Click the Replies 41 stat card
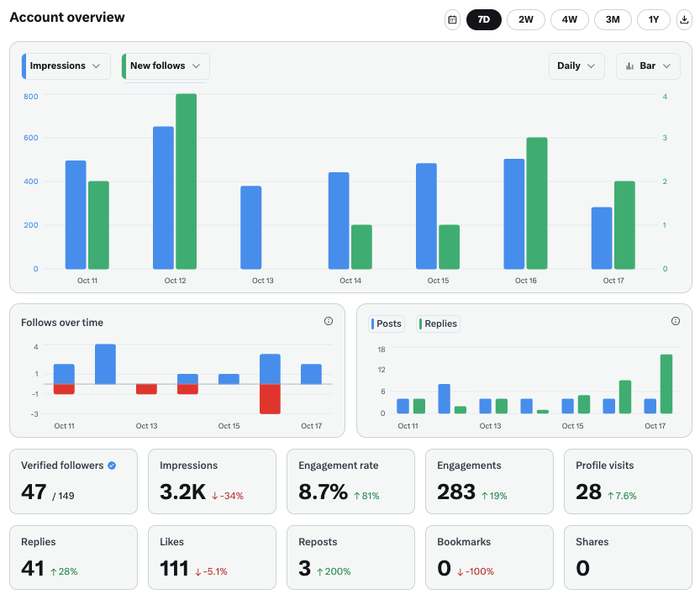The image size is (700, 605). tap(74, 557)
